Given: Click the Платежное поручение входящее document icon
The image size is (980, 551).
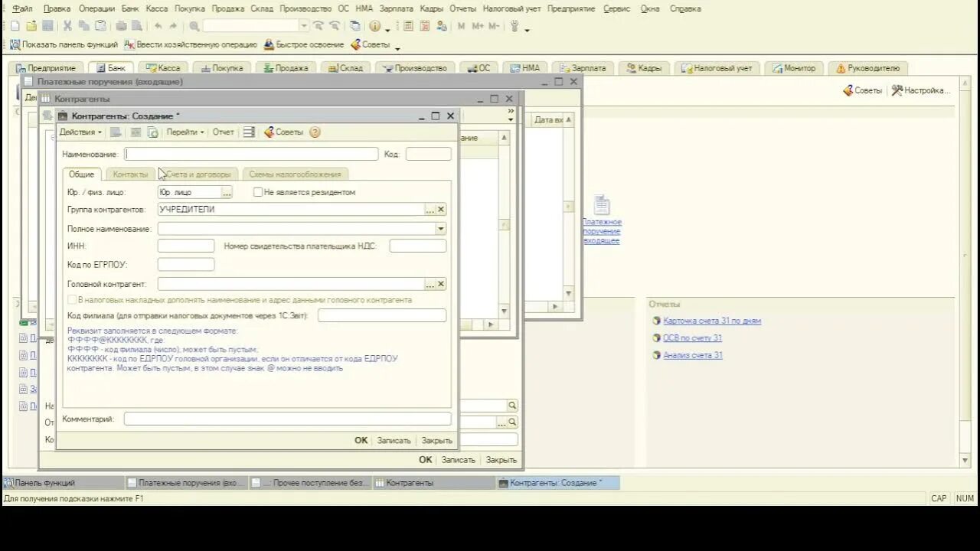Looking at the screenshot, I should [602, 205].
